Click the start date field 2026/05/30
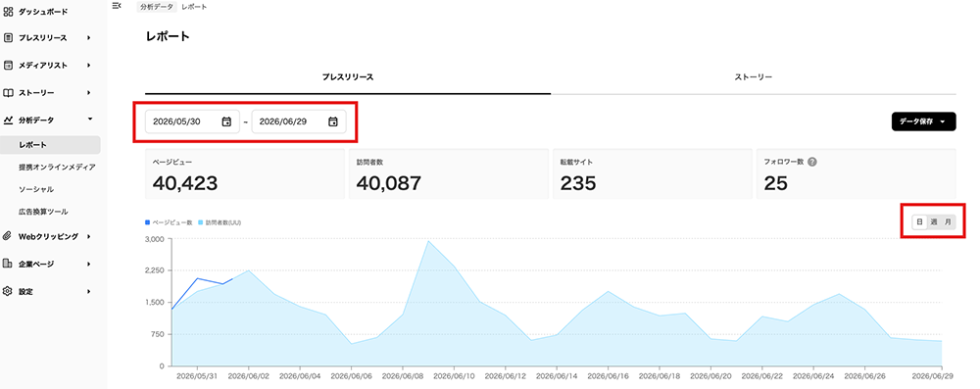The height and width of the screenshot is (389, 980). click(x=192, y=122)
